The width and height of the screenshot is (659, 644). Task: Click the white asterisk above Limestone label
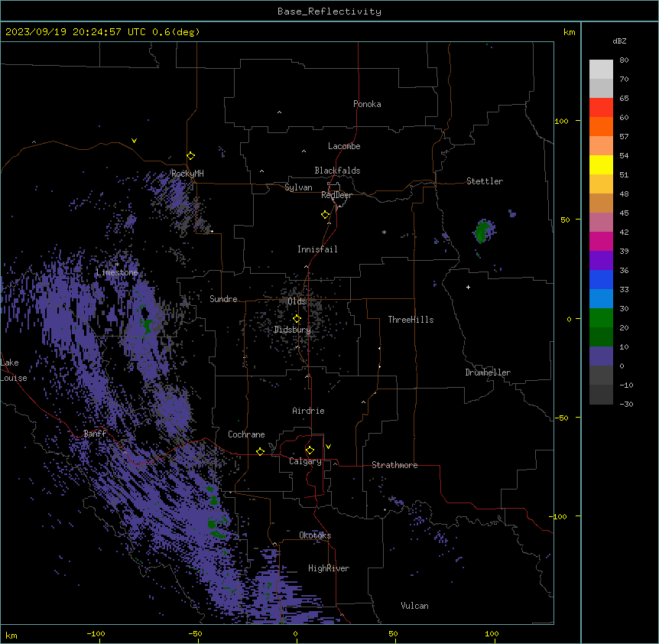[117, 265]
